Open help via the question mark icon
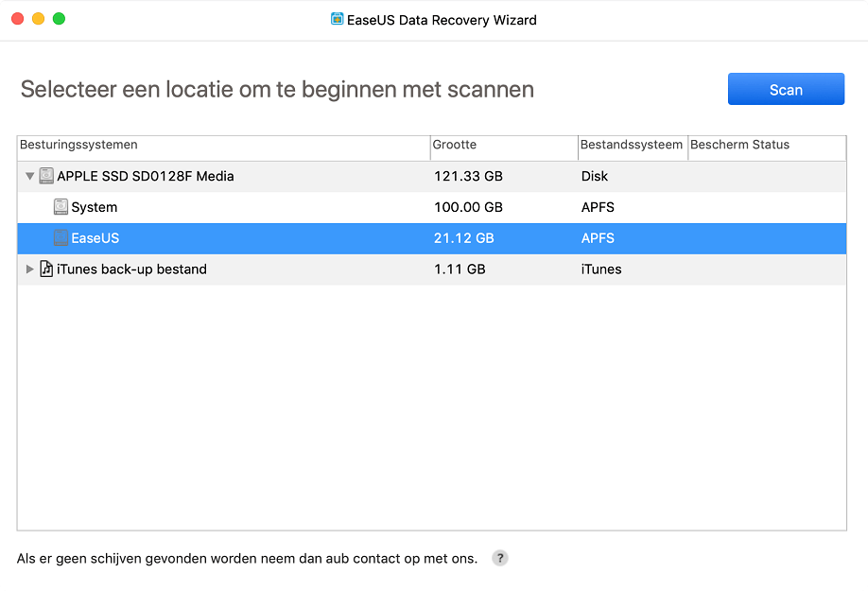The image size is (868, 591). coord(500,558)
